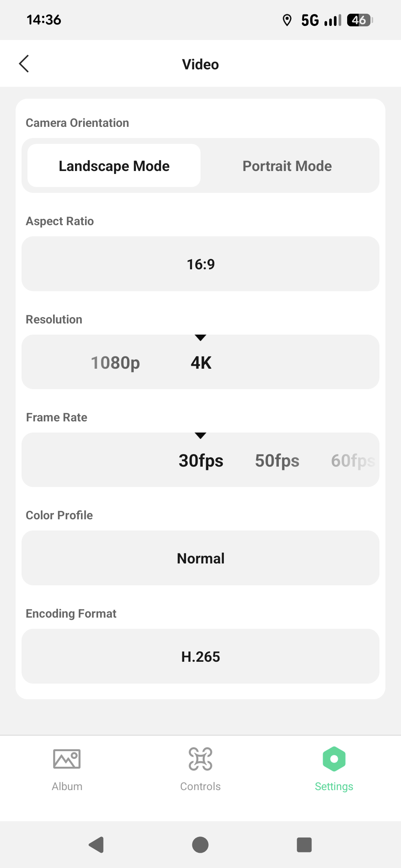Switch to Landscape Mode orientation
The image size is (401, 868).
[x=114, y=166]
